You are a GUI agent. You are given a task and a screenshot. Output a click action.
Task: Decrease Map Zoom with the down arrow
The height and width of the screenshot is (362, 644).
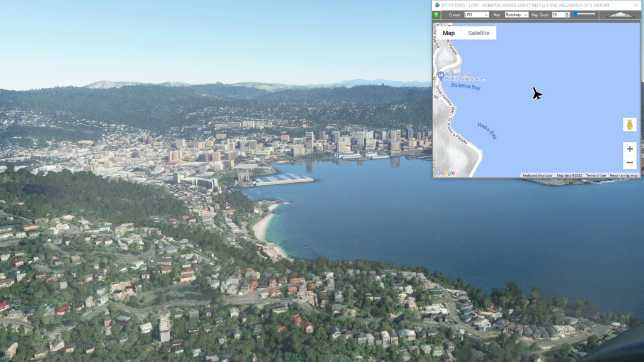567,16
